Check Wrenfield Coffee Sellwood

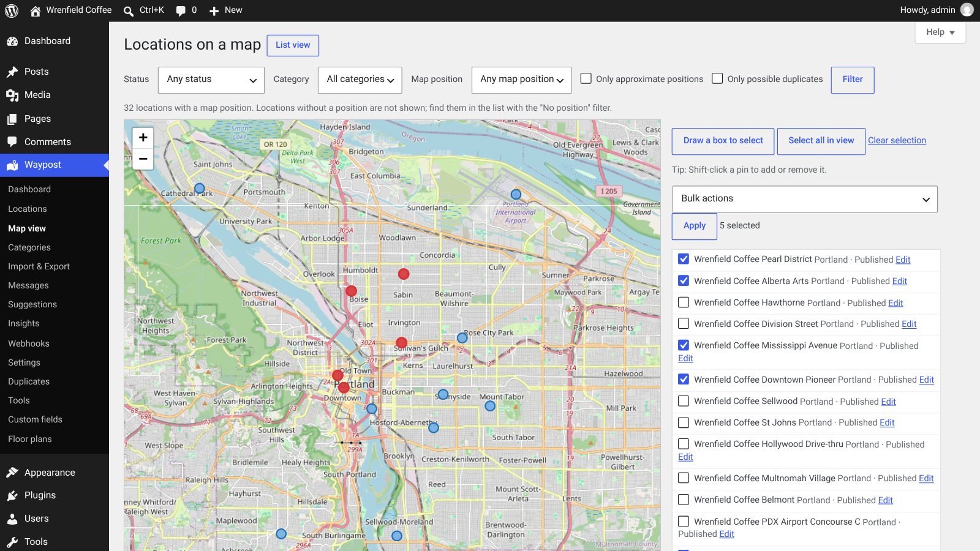click(684, 401)
